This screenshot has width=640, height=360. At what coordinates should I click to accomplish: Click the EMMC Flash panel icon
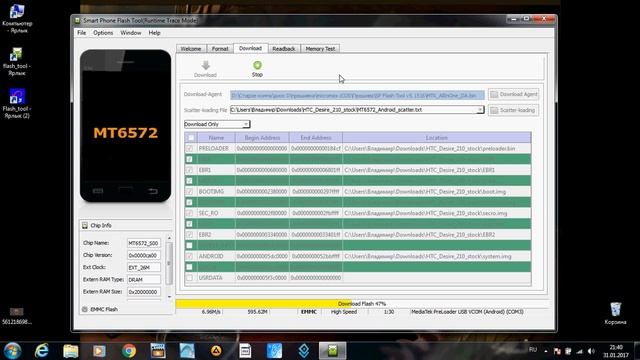[x=85, y=309]
